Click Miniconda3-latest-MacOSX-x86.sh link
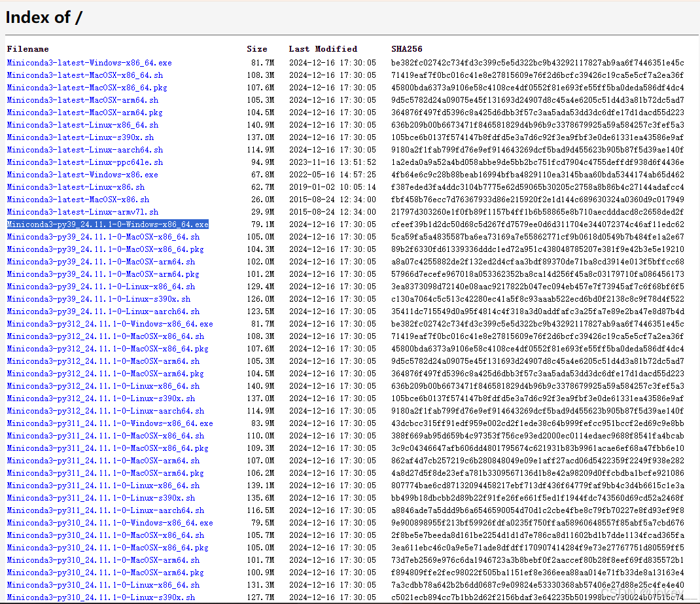This screenshot has width=700, height=604. pyautogui.click(x=78, y=200)
